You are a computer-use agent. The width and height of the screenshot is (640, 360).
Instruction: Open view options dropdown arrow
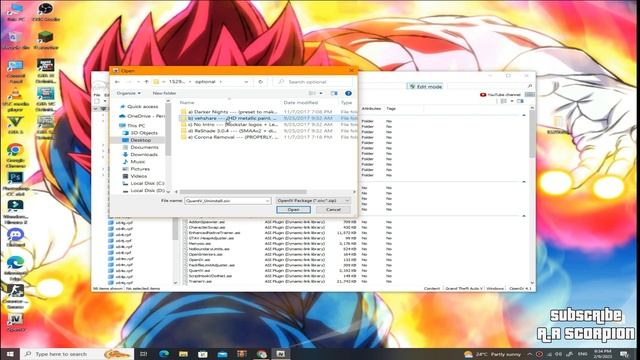(321, 93)
